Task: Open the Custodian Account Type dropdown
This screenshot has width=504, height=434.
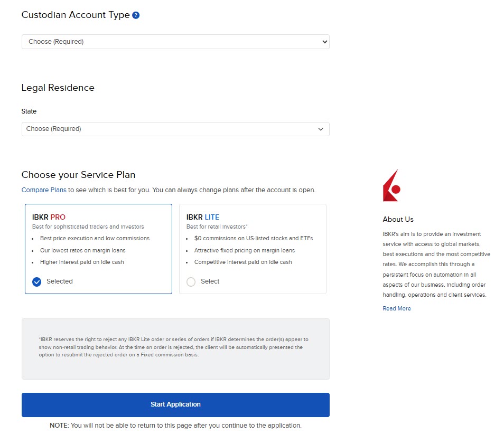Action: [175, 42]
